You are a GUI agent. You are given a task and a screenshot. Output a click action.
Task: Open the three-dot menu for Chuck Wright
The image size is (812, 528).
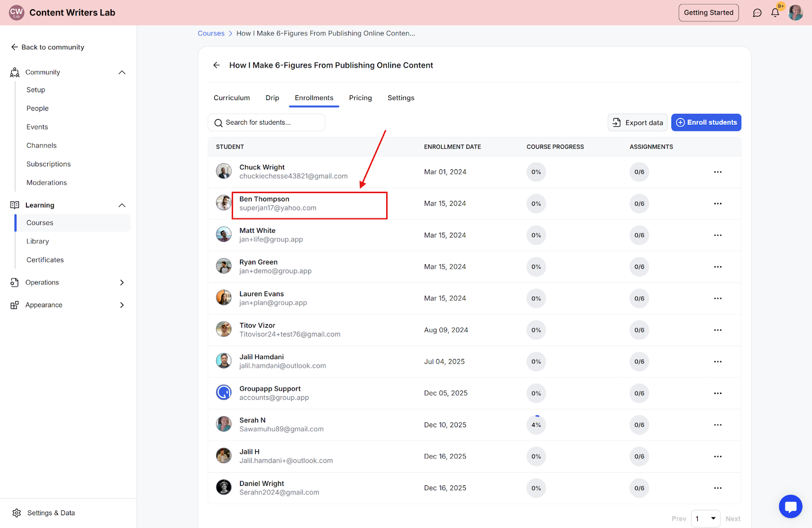(718, 172)
